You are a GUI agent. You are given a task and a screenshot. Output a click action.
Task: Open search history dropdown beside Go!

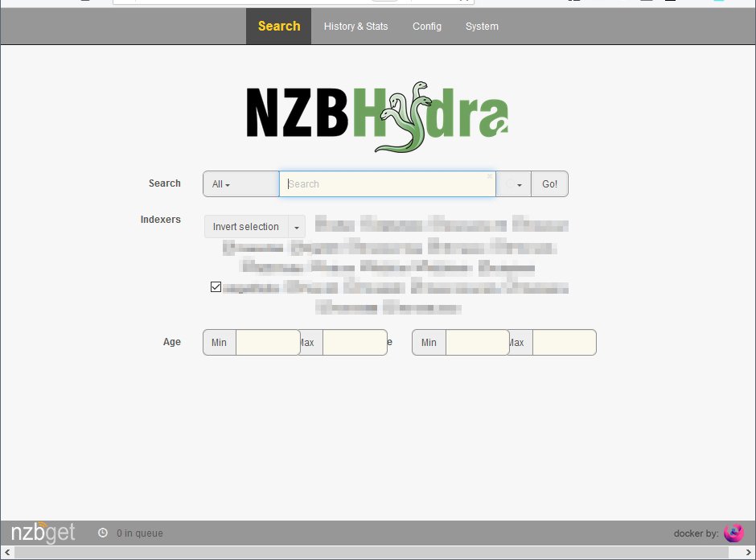point(513,183)
